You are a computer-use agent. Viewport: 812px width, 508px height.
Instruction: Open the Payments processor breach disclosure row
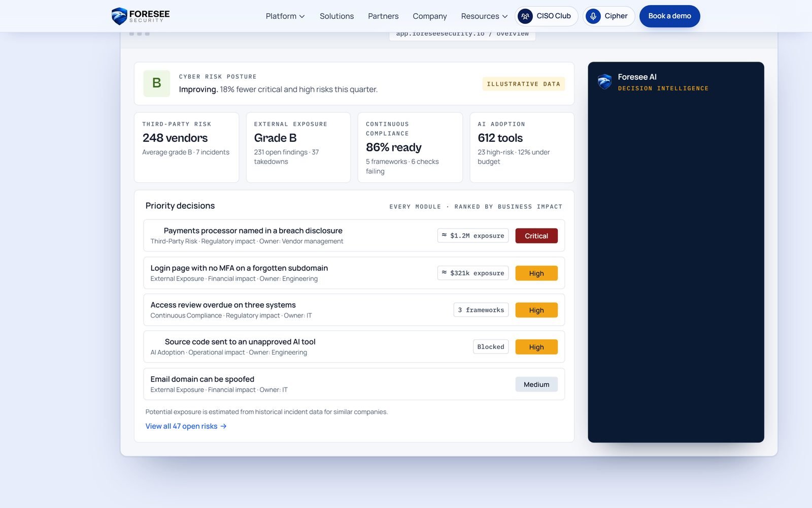click(x=354, y=236)
